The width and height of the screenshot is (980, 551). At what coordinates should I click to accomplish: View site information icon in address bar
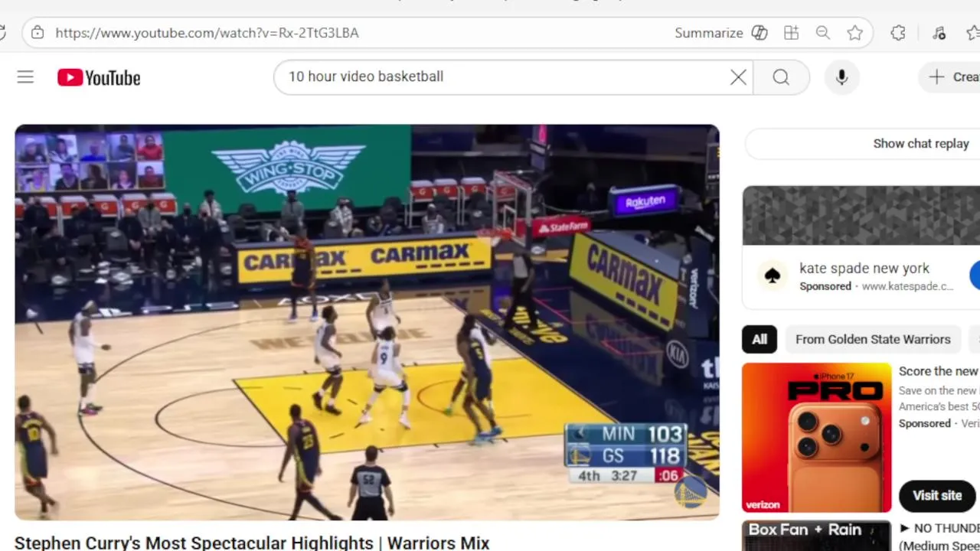click(38, 33)
